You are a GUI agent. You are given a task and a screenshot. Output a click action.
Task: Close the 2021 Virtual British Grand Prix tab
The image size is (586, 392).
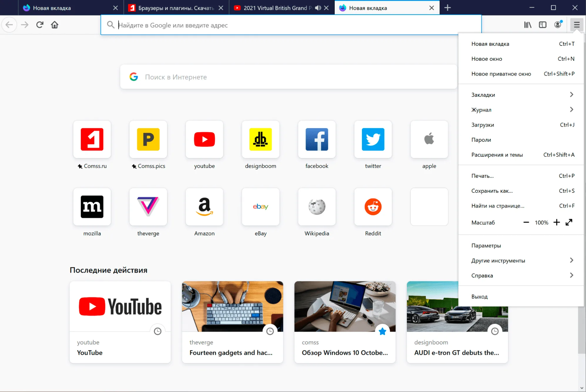[x=326, y=8]
